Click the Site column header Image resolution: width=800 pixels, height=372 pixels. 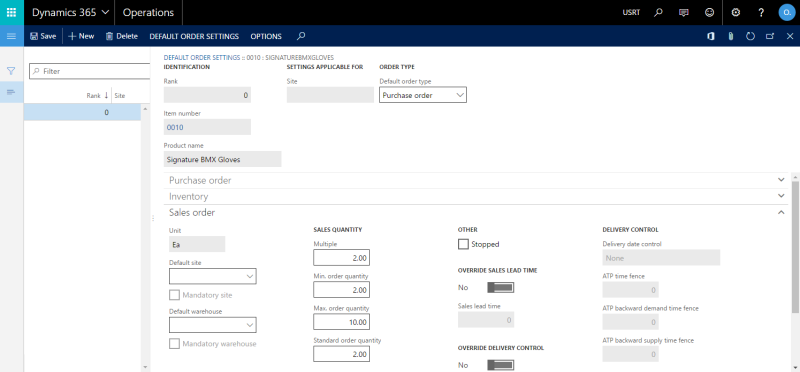120,95
